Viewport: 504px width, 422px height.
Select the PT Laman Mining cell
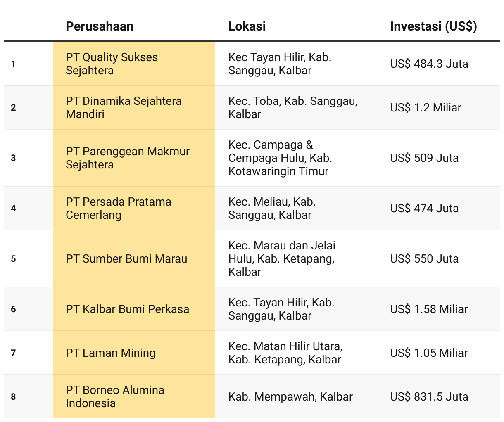tap(134, 353)
